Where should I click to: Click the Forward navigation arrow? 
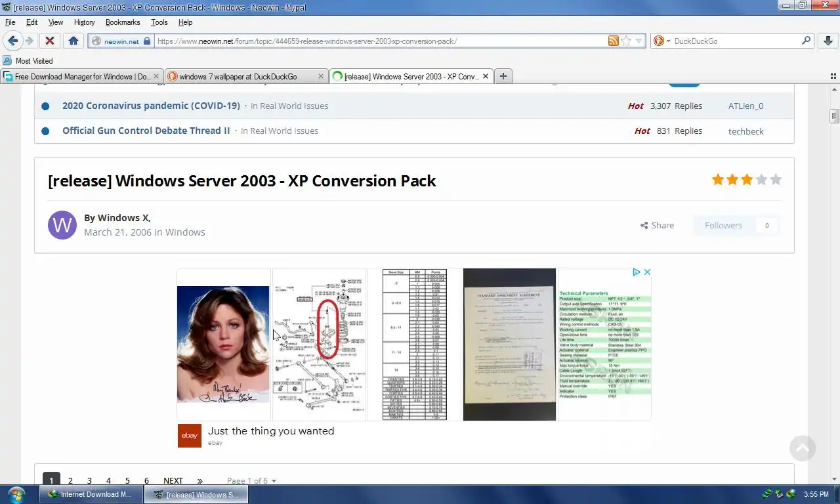[x=30, y=41]
